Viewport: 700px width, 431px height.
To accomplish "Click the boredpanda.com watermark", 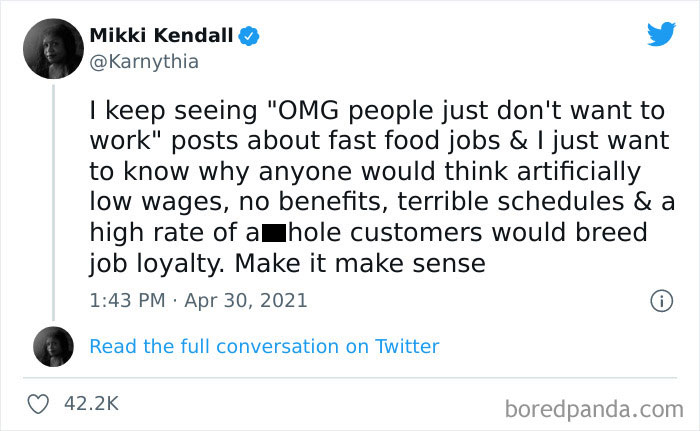I will 594,408.
